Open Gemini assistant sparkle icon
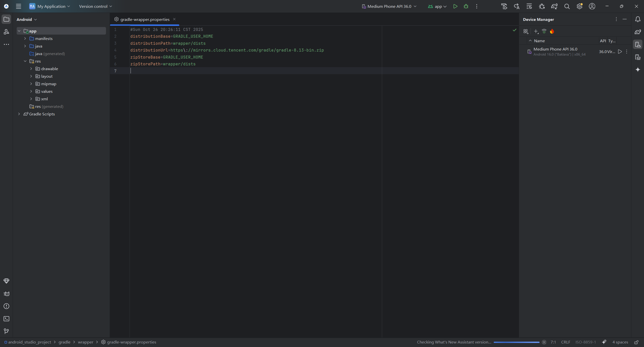This screenshot has width=644, height=347. pyautogui.click(x=638, y=70)
